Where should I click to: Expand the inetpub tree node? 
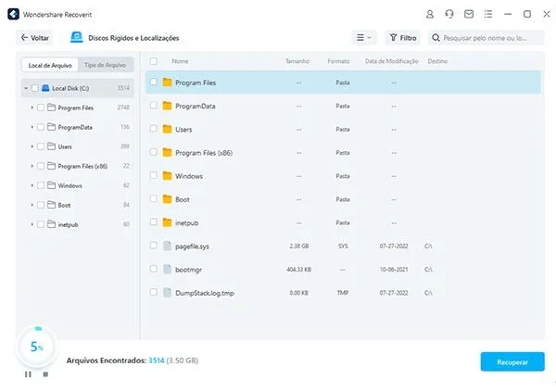click(x=32, y=224)
